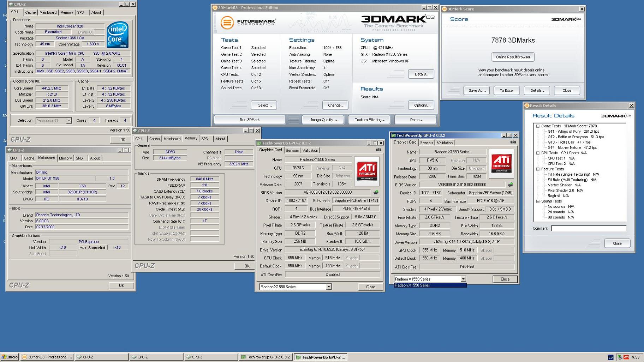Collapse the Sound Tests tree node
Viewport: 644px width, 362px height.
coord(538,201)
